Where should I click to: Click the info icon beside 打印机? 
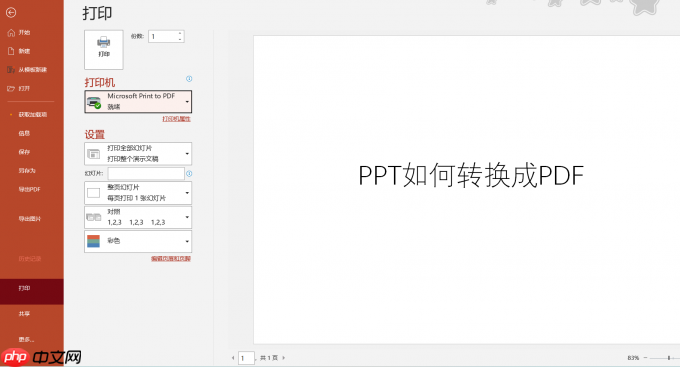pos(189,79)
